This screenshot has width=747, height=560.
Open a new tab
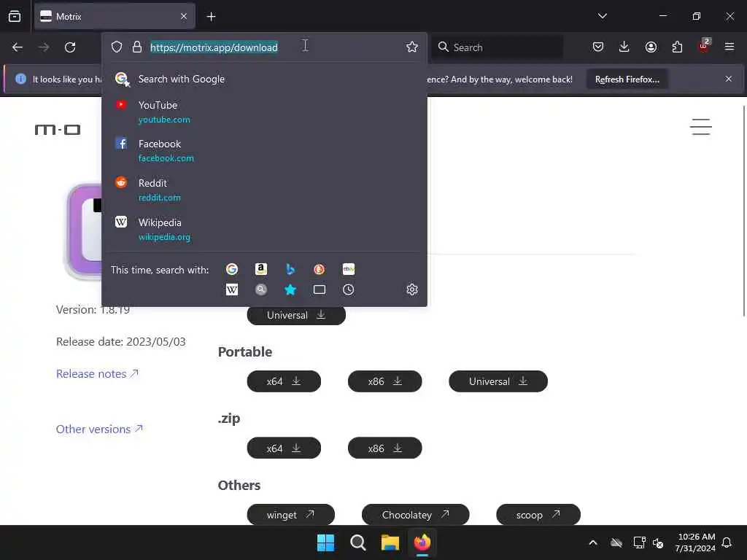point(211,17)
